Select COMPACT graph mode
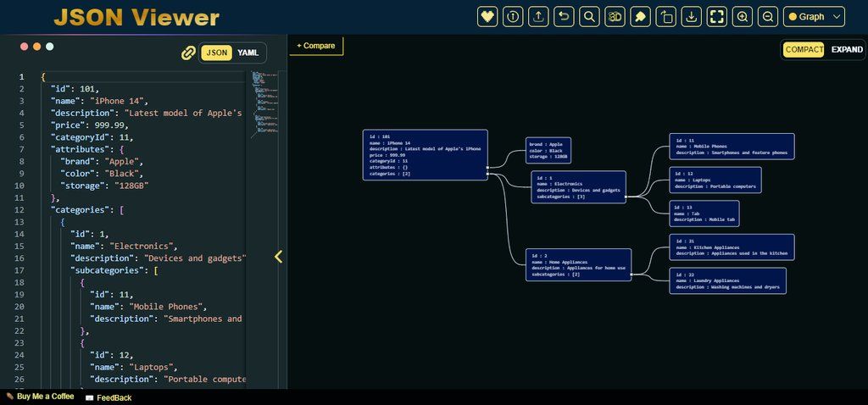The height and width of the screenshot is (405, 868). [x=804, y=49]
